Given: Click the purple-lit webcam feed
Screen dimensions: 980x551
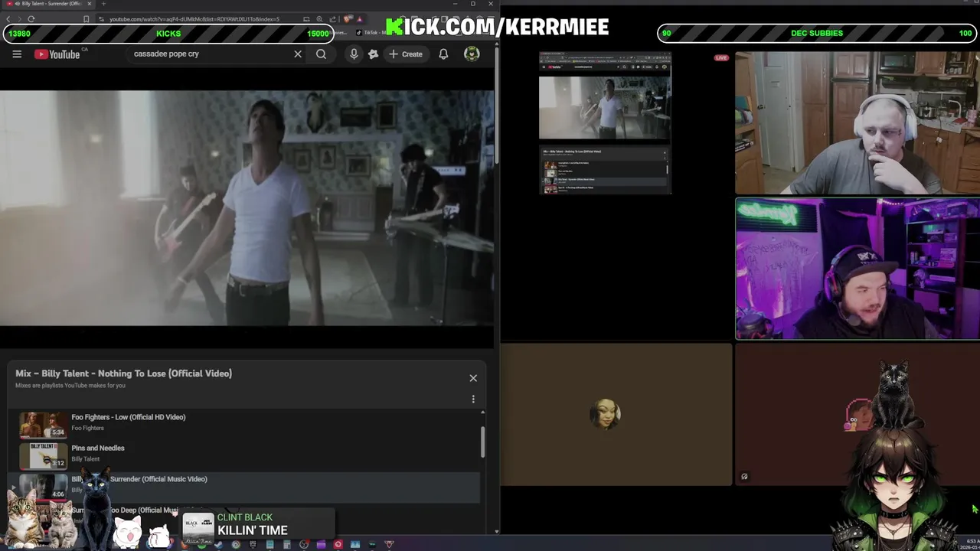Looking at the screenshot, I should [x=857, y=269].
